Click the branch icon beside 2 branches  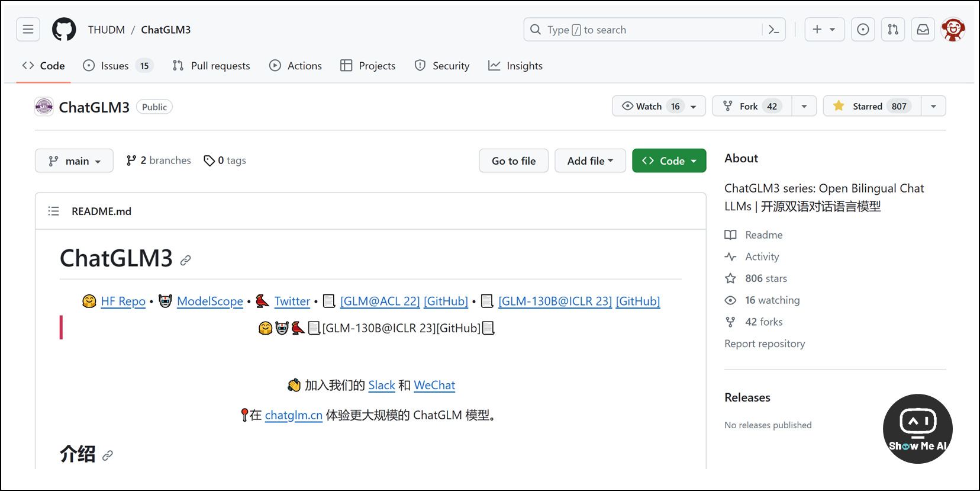pyautogui.click(x=131, y=161)
